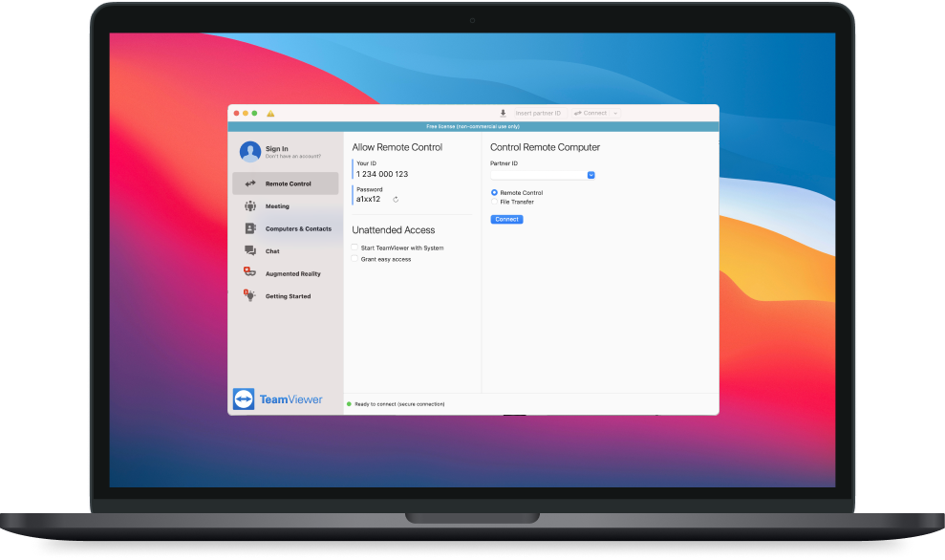This screenshot has height=560, width=945.
Task: Enable Start TeamViewer with System checkbox
Action: coord(354,248)
